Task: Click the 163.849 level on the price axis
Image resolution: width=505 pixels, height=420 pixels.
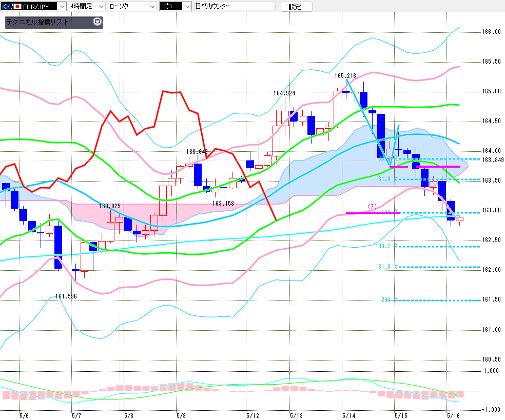Action: click(493, 160)
